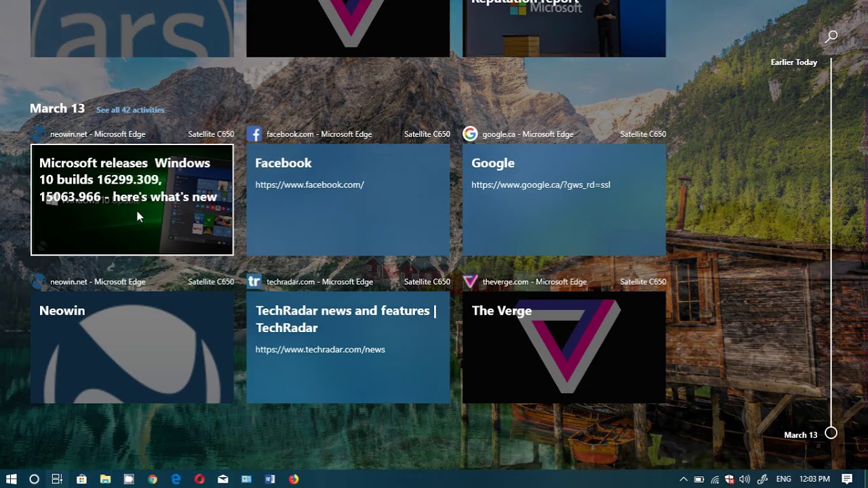The height and width of the screenshot is (488, 868).
Task: Open the Mail app from the taskbar
Action: pos(223,479)
